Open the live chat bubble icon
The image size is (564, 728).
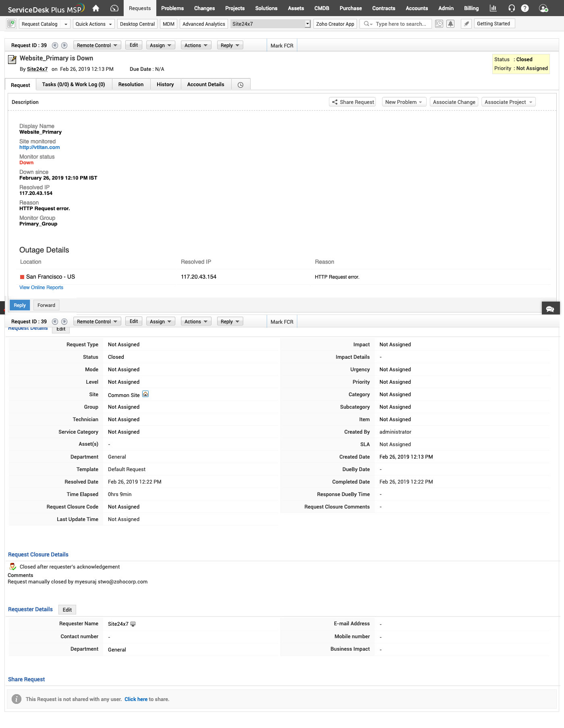tap(550, 309)
